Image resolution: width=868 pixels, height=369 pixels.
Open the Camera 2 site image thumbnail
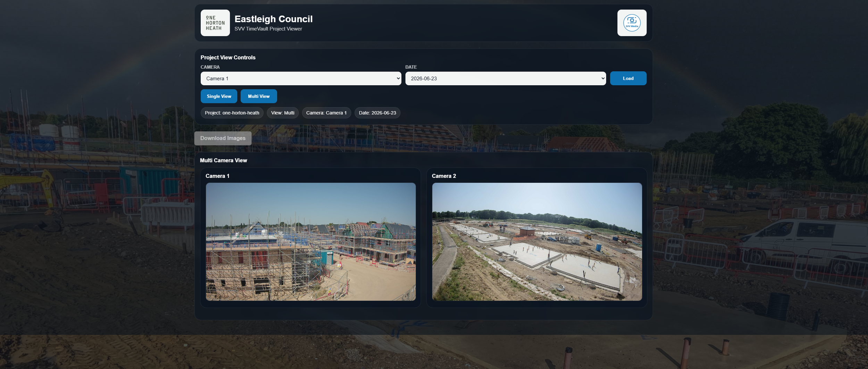click(537, 242)
